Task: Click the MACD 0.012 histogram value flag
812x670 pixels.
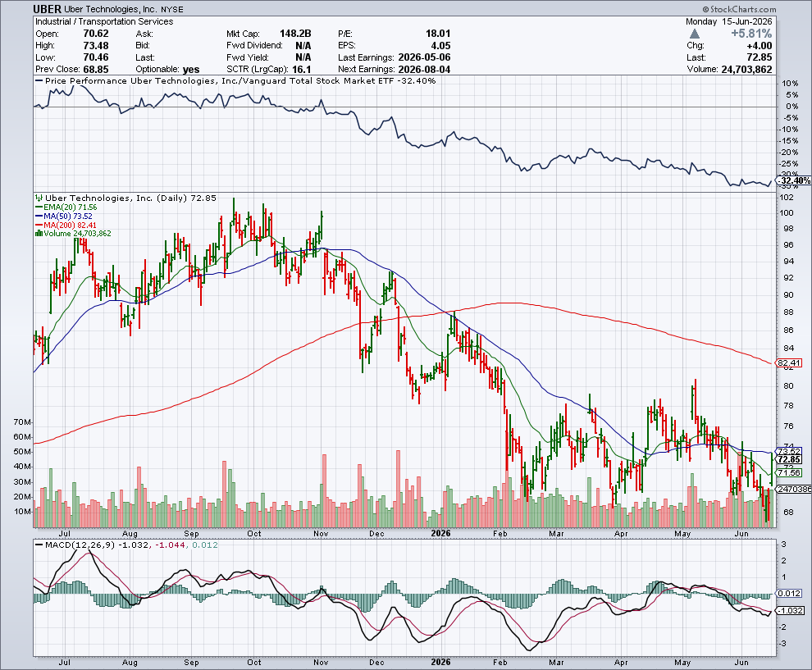Action: 790,594
